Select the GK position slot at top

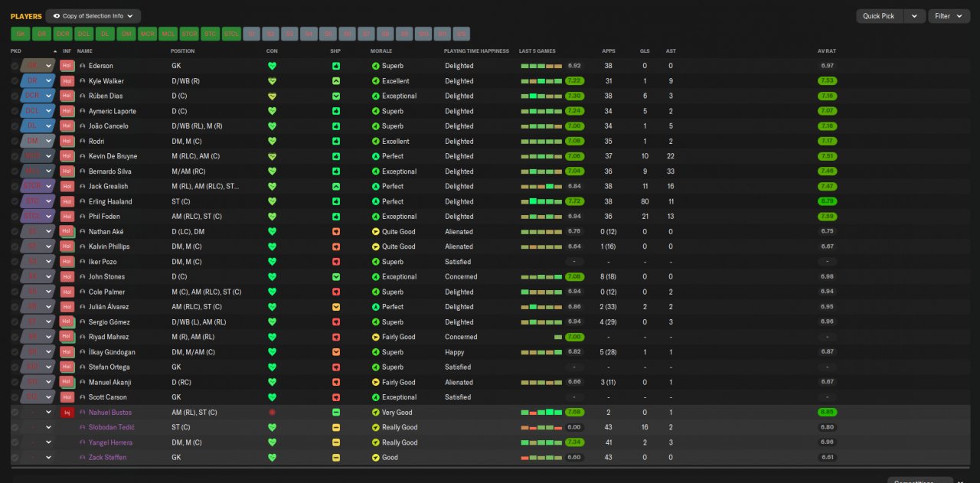[x=20, y=34]
